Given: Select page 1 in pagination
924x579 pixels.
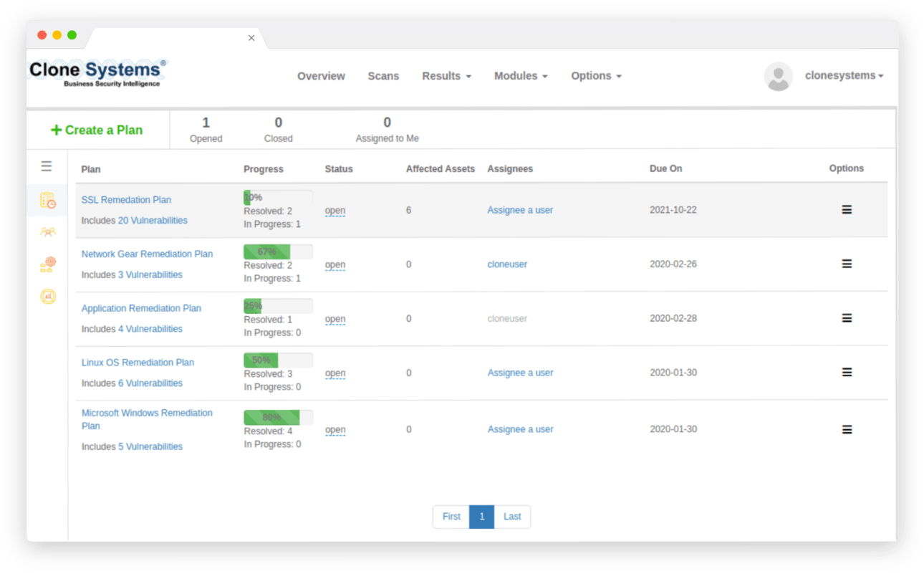Looking at the screenshot, I should point(482,517).
